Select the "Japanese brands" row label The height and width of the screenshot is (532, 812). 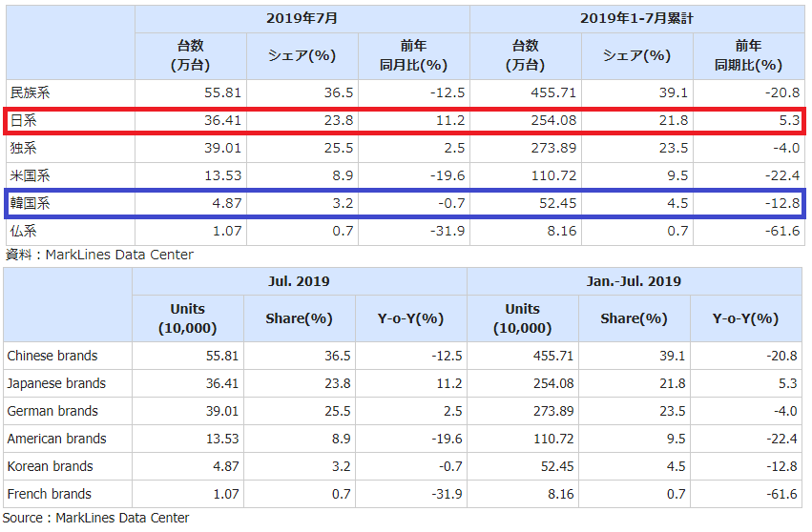56,383
